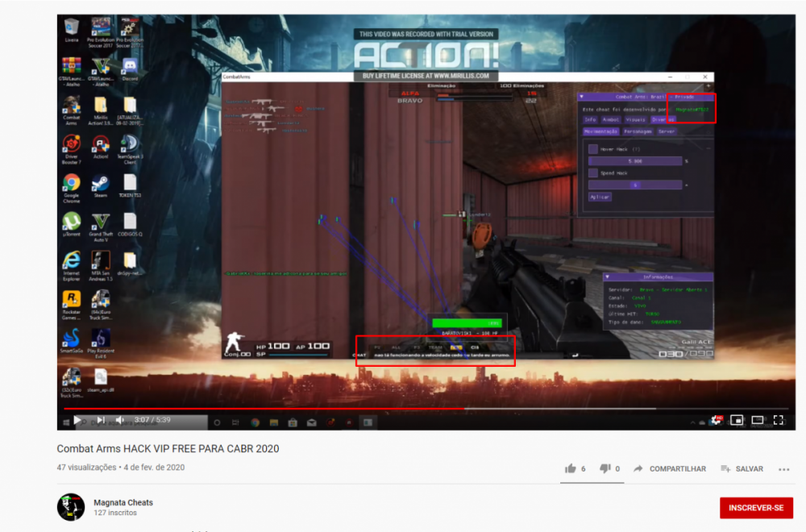
Task: Open the Magnata Cheats channel avatar
Action: pyautogui.click(x=71, y=507)
